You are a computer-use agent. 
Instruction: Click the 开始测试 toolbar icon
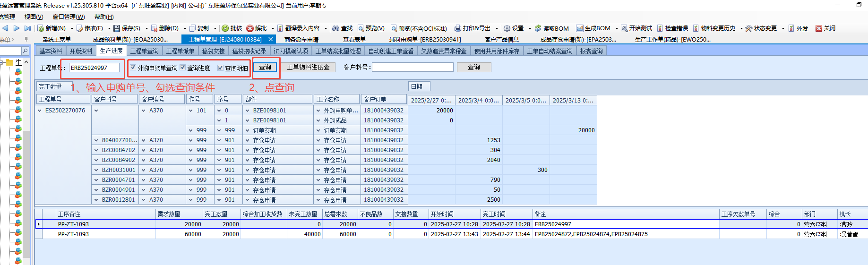624,28
